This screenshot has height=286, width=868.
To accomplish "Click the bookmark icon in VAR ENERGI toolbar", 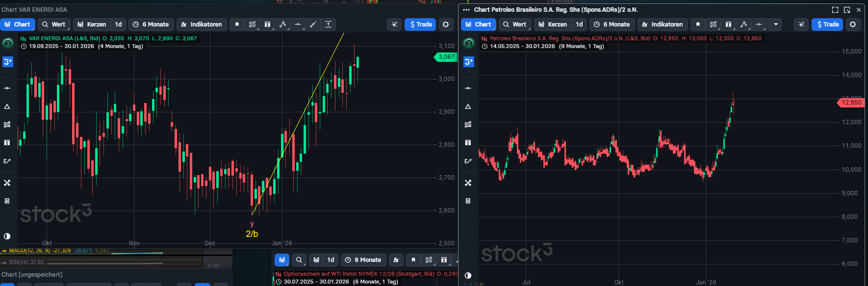I will (x=237, y=25).
